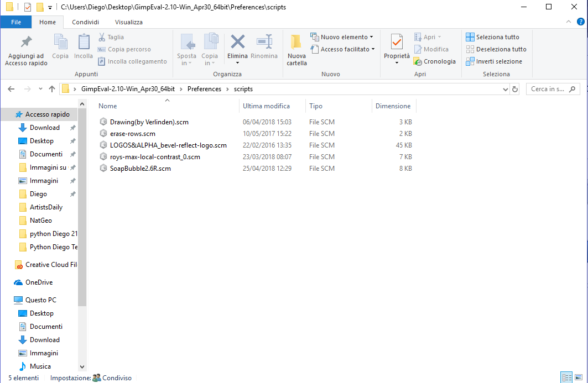Collapse the ribbon with the chevron
The width and height of the screenshot is (588, 383).
pyautogui.click(x=569, y=22)
